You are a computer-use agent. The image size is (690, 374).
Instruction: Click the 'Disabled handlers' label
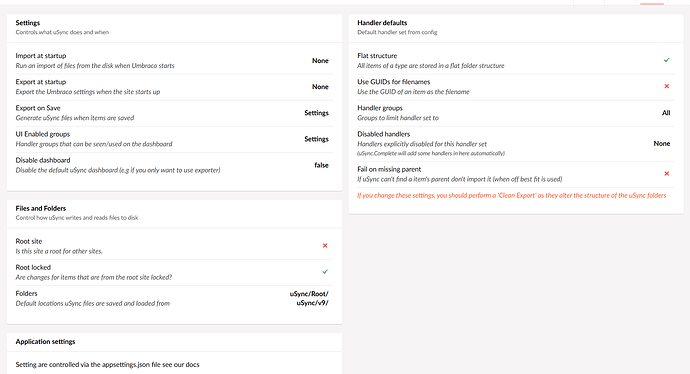click(x=384, y=134)
